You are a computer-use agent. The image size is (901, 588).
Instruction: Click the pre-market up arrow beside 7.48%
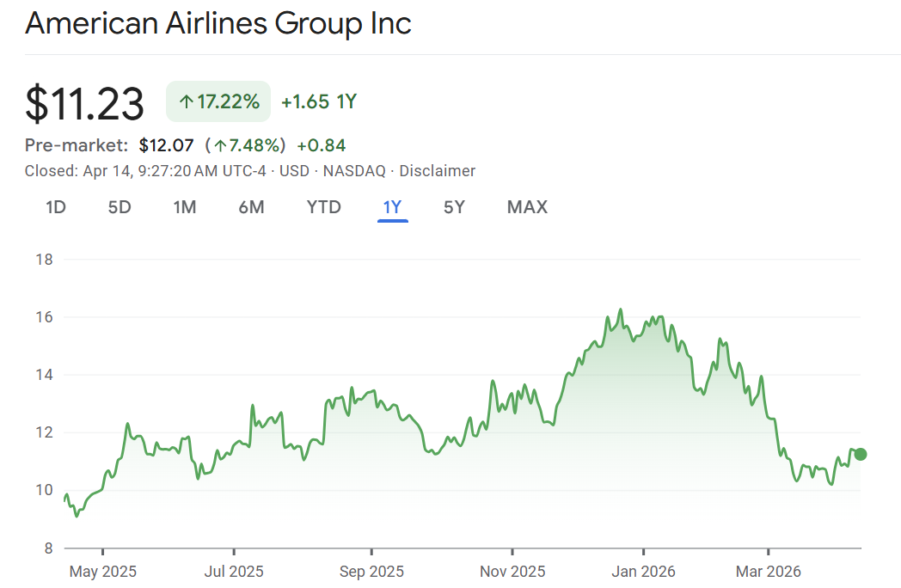pyautogui.click(x=221, y=146)
